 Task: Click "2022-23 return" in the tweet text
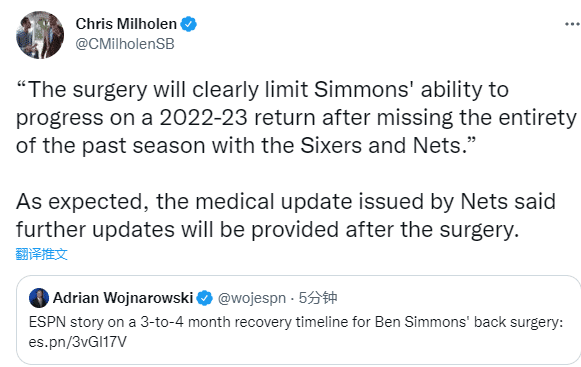tap(237, 118)
